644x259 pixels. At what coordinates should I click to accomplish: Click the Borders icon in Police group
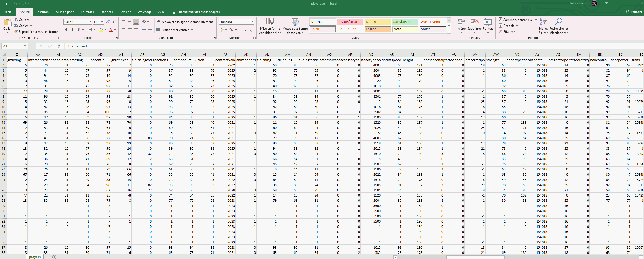pos(90,30)
